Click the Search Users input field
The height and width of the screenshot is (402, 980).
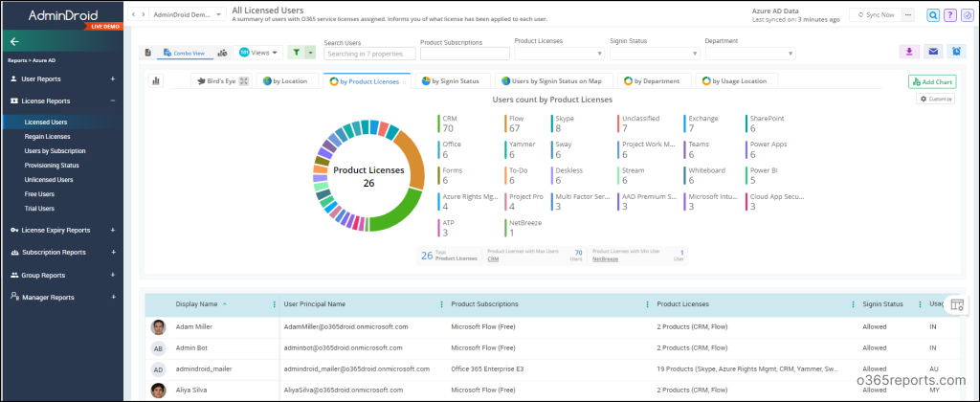point(370,55)
